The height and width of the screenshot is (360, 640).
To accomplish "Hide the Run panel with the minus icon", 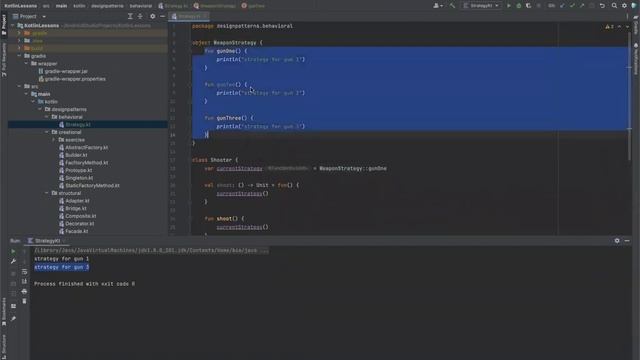I will click(627, 241).
